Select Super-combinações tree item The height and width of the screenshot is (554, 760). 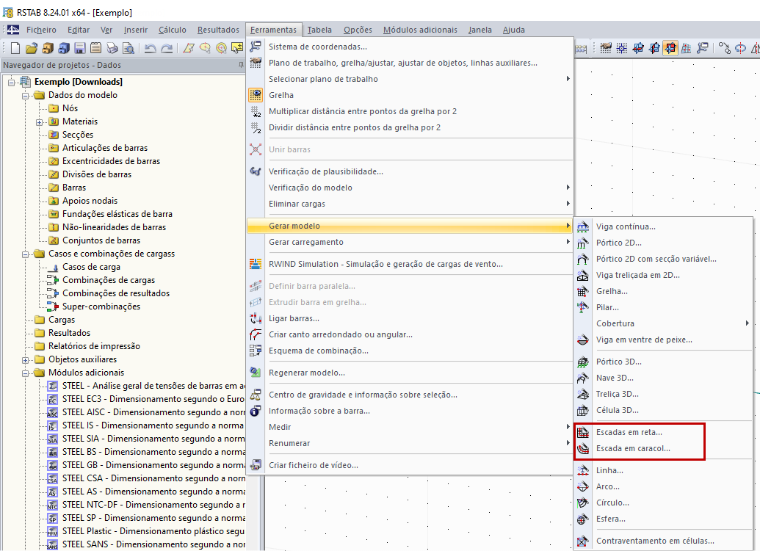tap(101, 307)
